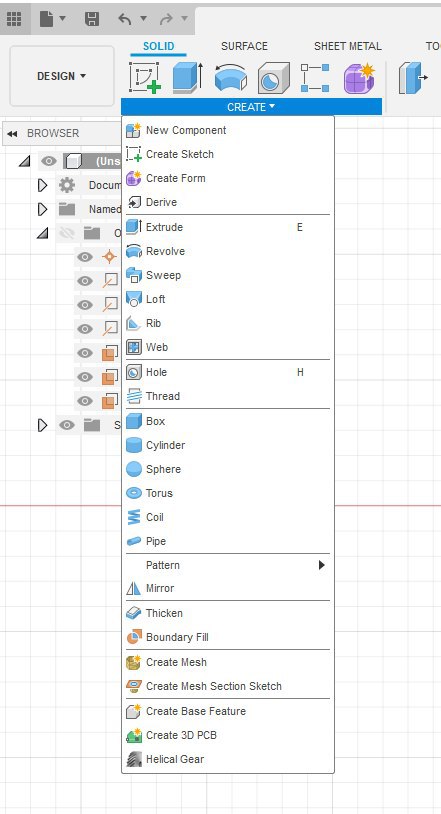The width and height of the screenshot is (441, 814).
Task: Pick the Thicken command
Action: [x=228, y=613]
